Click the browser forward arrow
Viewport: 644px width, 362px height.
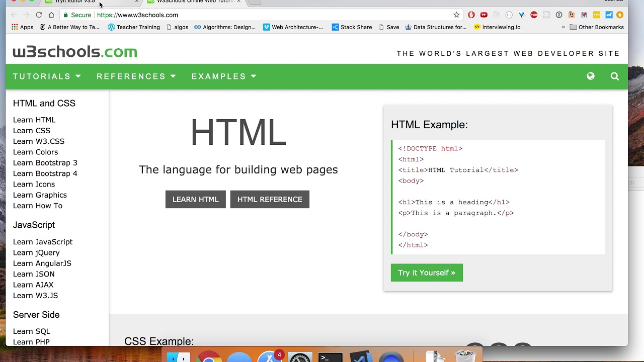click(26, 15)
